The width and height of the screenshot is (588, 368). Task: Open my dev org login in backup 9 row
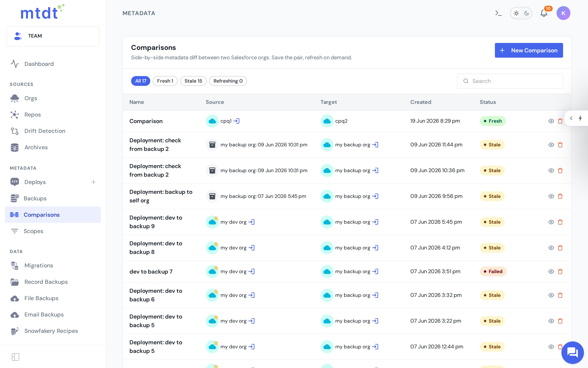click(x=252, y=222)
